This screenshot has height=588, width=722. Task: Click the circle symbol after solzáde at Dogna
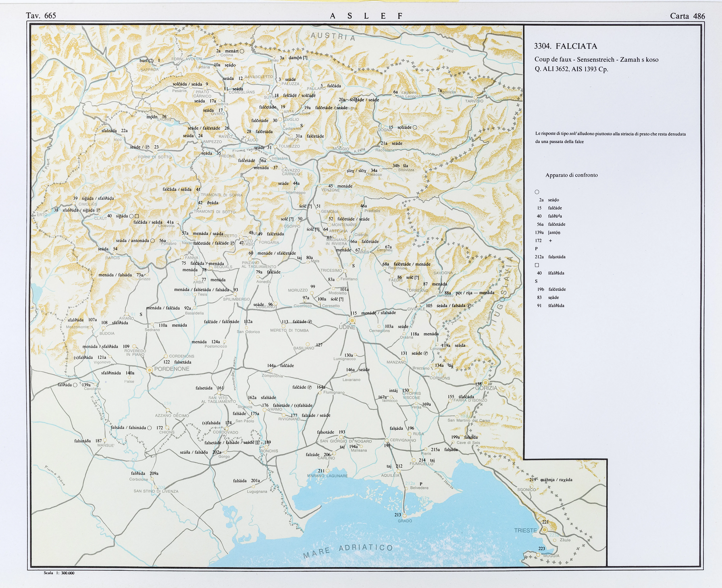[x=415, y=127]
